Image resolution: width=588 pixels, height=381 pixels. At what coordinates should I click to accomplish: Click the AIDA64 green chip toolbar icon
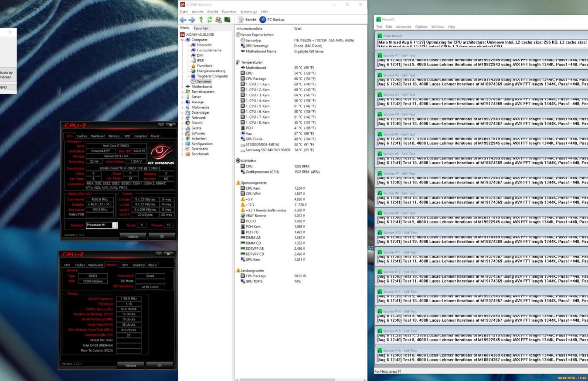click(x=227, y=20)
